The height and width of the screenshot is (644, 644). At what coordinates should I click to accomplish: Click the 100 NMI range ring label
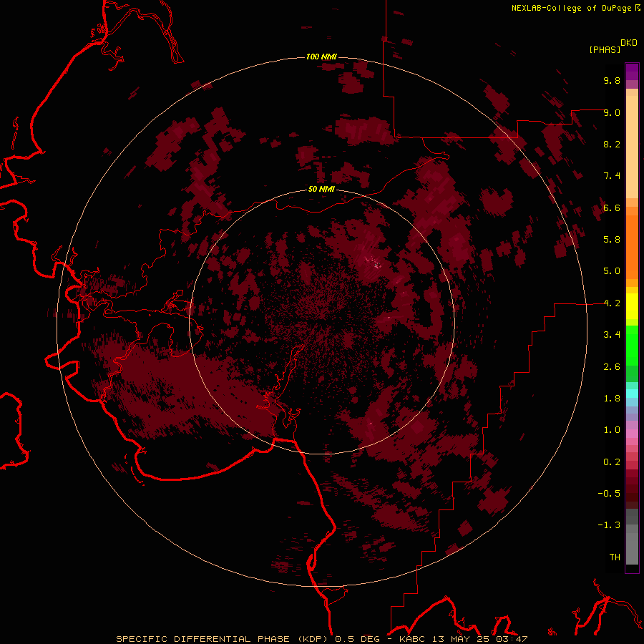click(x=321, y=57)
